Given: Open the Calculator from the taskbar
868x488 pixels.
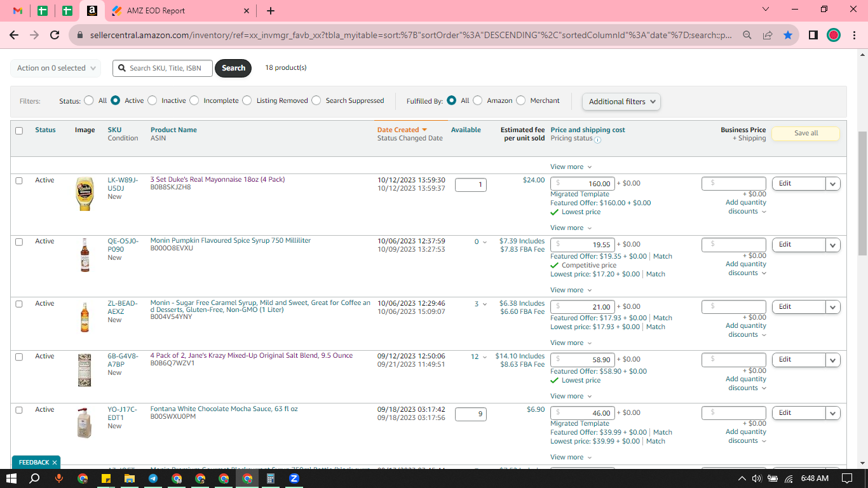Looking at the screenshot, I should tap(271, 478).
